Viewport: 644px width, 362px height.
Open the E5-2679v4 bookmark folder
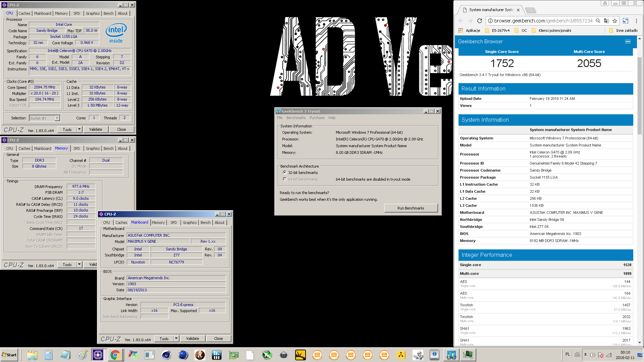497,31
